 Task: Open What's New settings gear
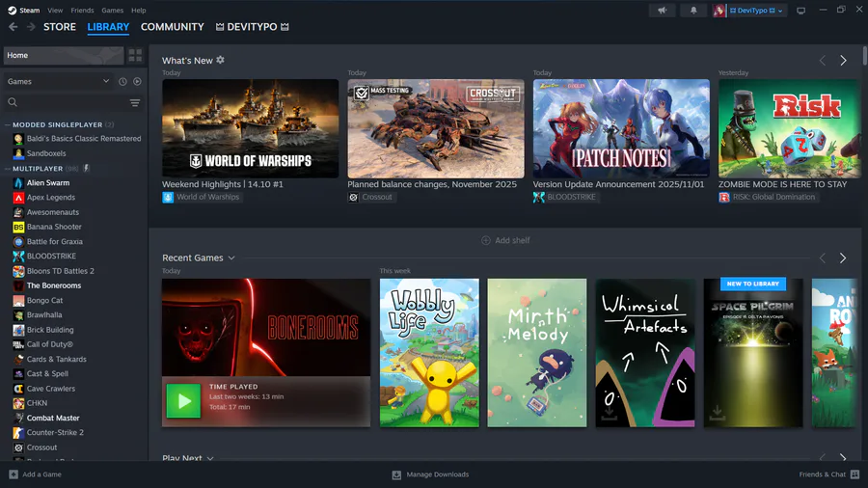click(220, 60)
